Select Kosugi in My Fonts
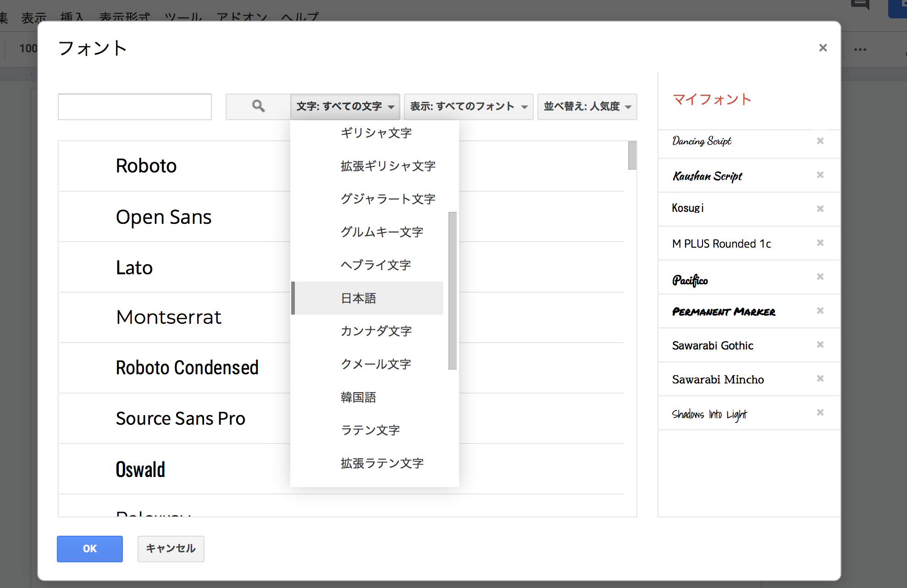 coord(688,208)
